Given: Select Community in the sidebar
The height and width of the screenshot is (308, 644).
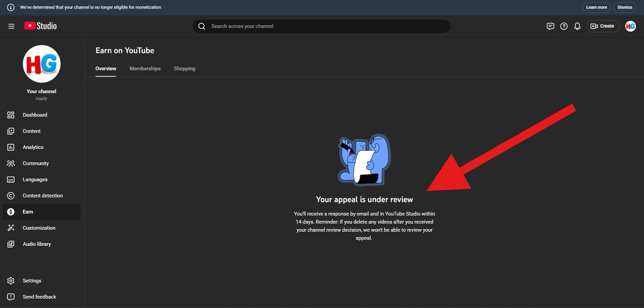Looking at the screenshot, I should coord(36,163).
